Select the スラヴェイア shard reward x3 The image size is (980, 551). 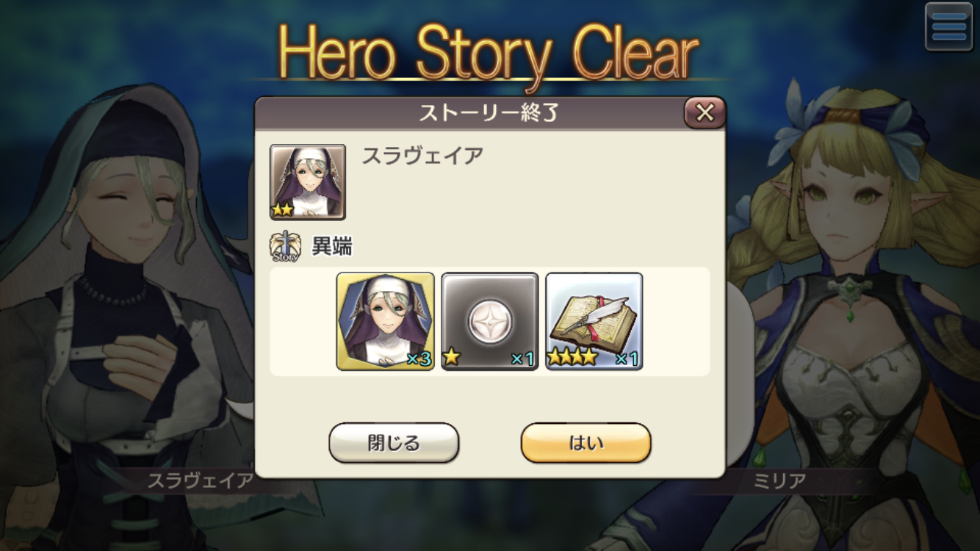(x=386, y=321)
